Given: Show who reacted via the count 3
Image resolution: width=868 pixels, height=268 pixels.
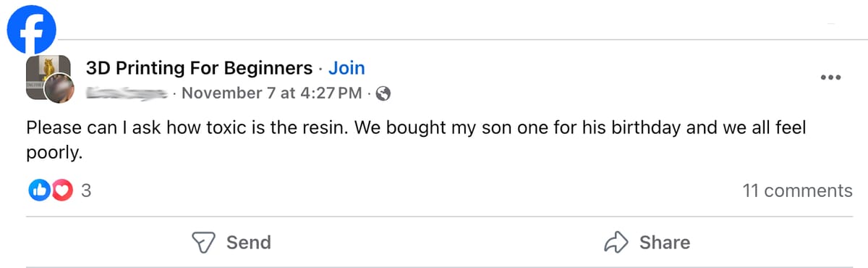Looking at the screenshot, I should [x=86, y=192].
